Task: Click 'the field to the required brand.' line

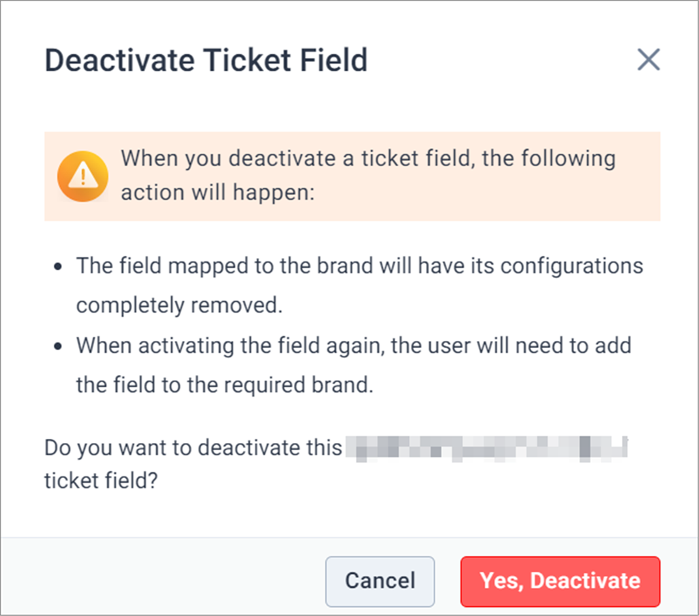Action: point(224,385)
